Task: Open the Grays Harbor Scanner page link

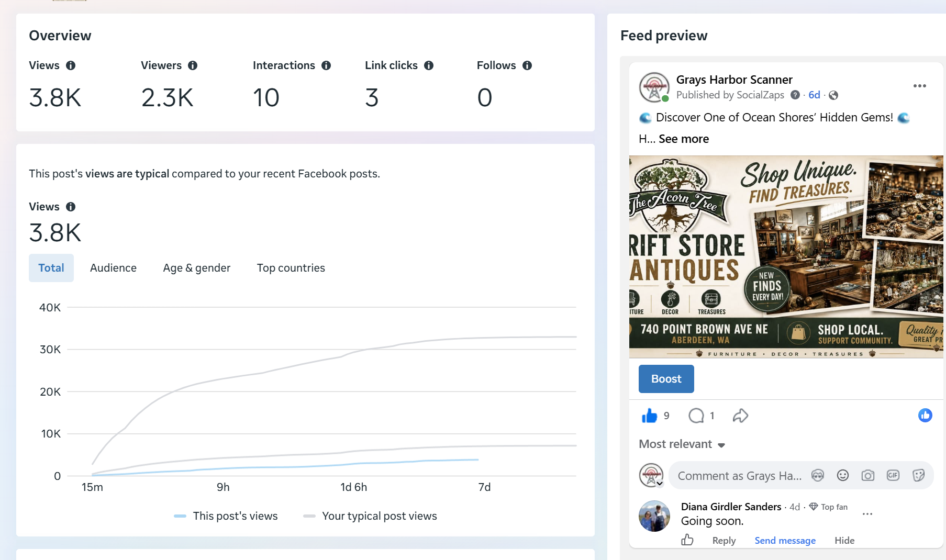Action: 734,80
